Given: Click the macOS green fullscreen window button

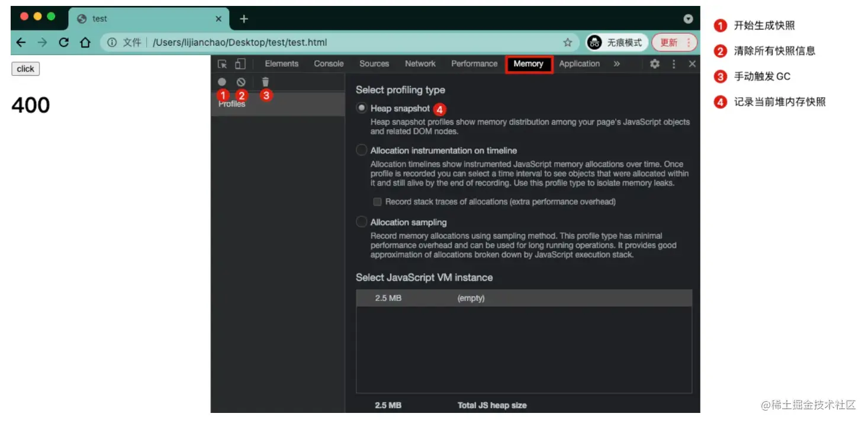Looking at the screenshot, I should click(51, 17).
